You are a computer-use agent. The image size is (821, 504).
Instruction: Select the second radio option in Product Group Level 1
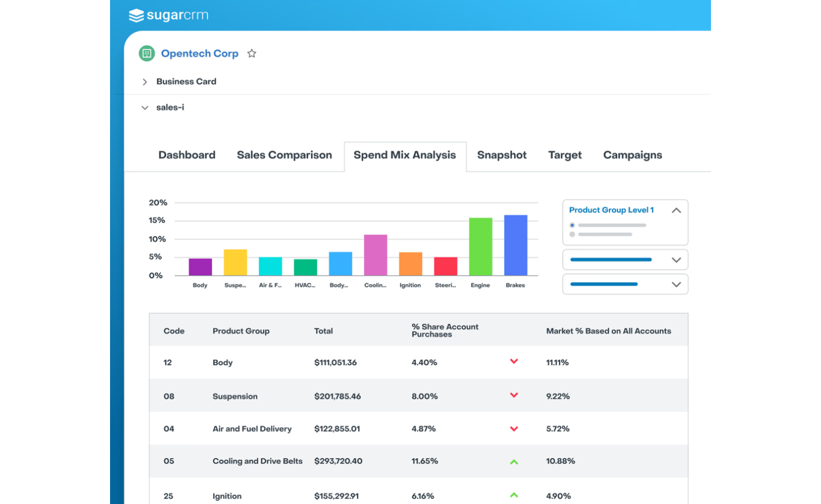pos(572,235)
